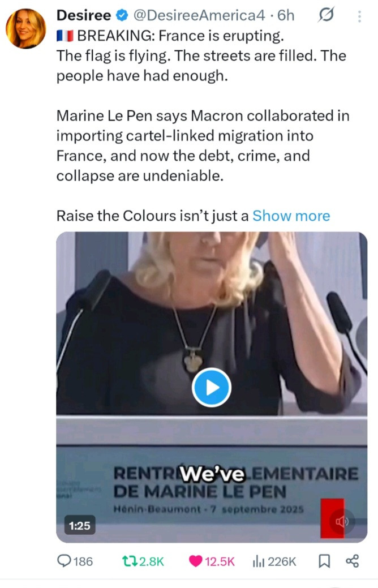
Task: Open view analytics bar-chart icon
Action: point(259,561)
